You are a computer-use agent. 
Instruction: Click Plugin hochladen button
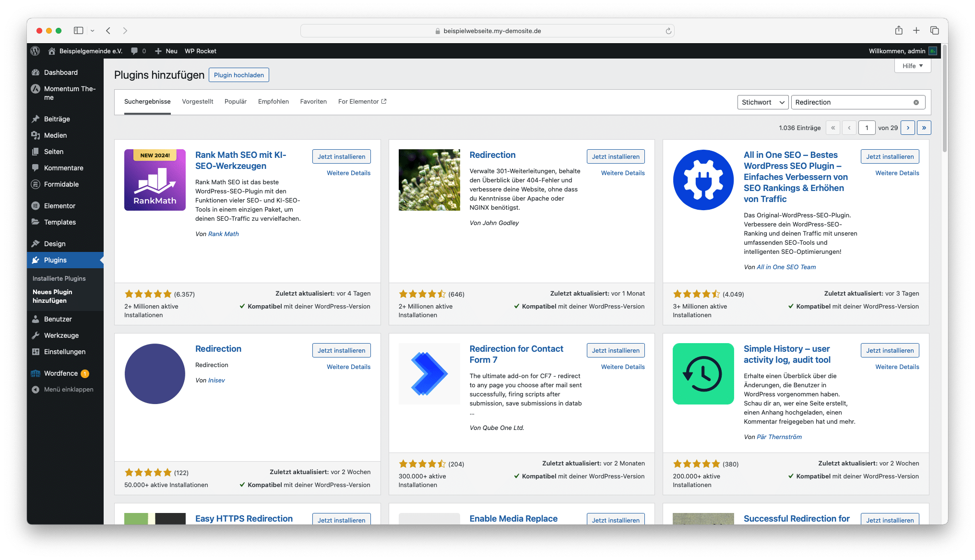click(239, 75)
